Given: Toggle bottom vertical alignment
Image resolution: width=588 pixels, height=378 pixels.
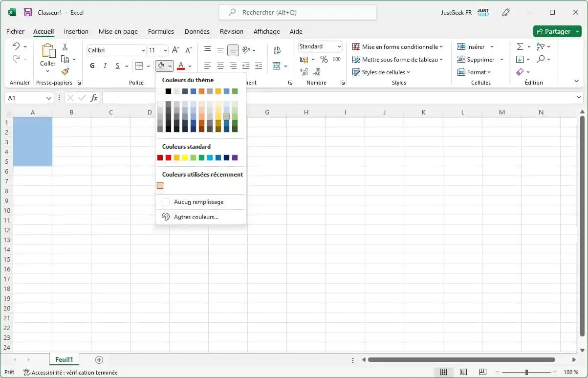Looking at the screenshot, I should click(233, 50).
